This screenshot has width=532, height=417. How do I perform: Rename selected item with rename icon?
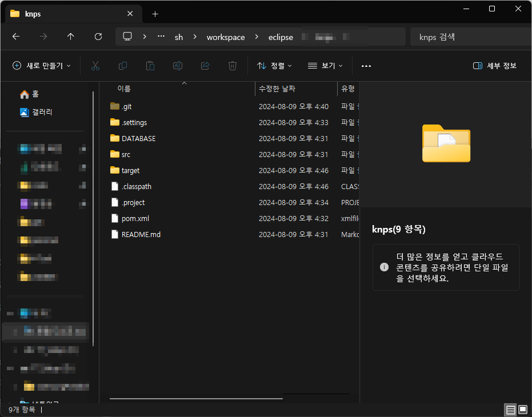(178, 66)
